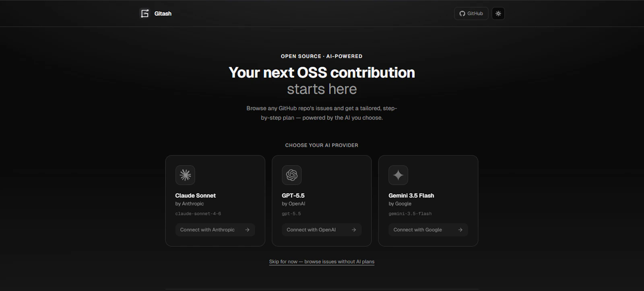The image size is (644, 291).
Task: Open the Gitash home text link
Action: coord(163,13)
